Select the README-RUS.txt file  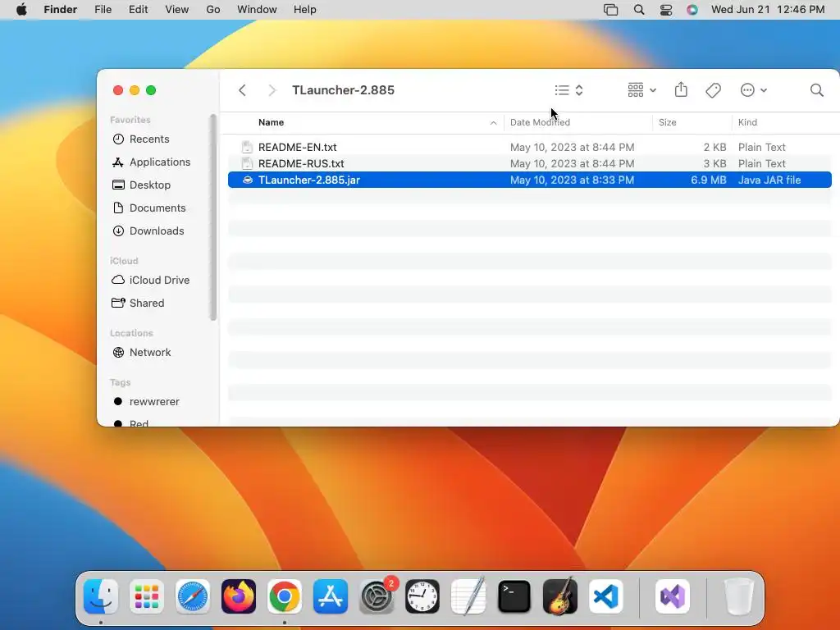529,163
